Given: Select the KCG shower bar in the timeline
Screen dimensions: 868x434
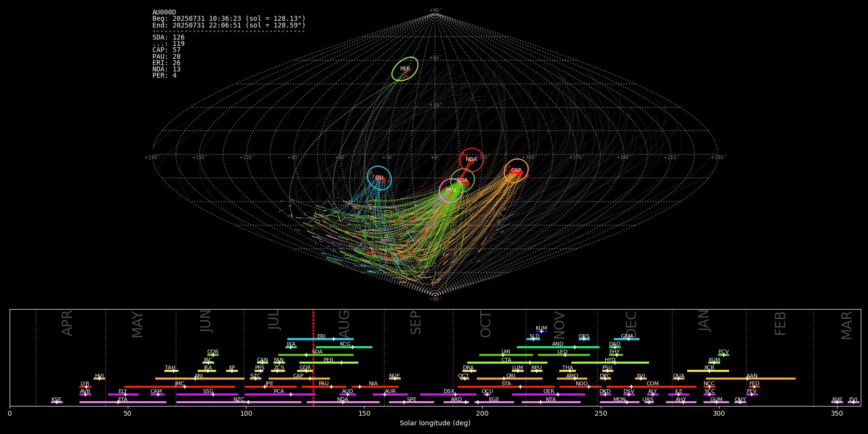Looking at the screenshot, I should pos(344,347).
